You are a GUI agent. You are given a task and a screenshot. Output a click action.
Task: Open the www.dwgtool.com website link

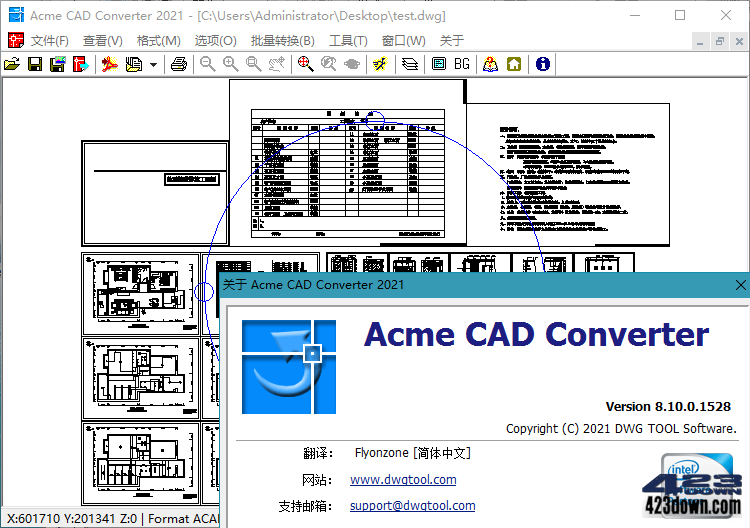pos(403,480)
